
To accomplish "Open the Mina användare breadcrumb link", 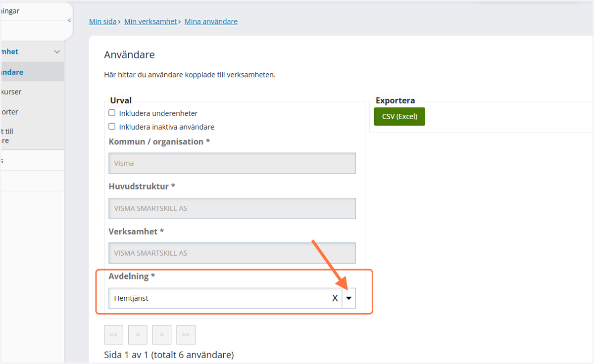I will tap(211, 21).
